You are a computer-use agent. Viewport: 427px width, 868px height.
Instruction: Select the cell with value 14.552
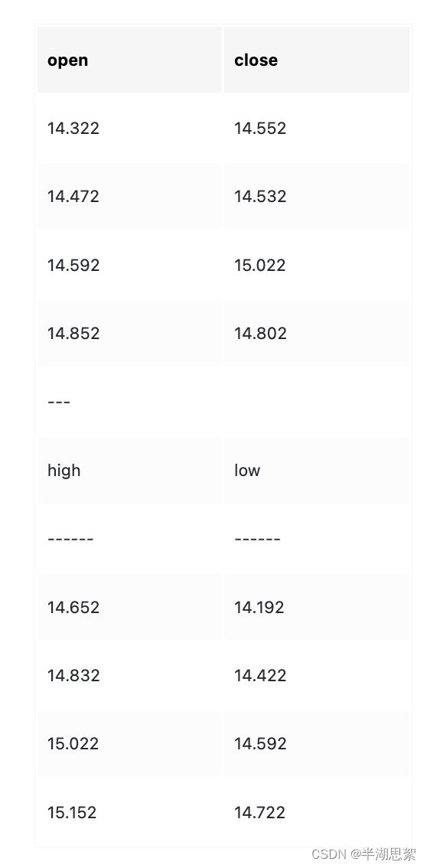click(x=317, y=129)
